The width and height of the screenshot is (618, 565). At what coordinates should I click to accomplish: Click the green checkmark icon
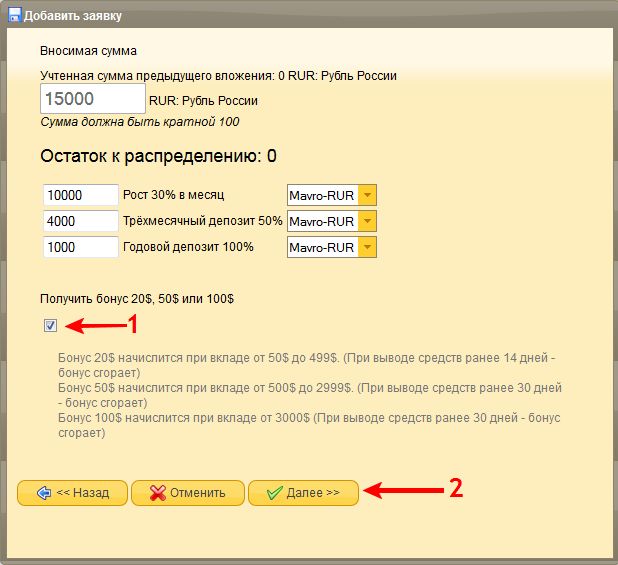273,493
